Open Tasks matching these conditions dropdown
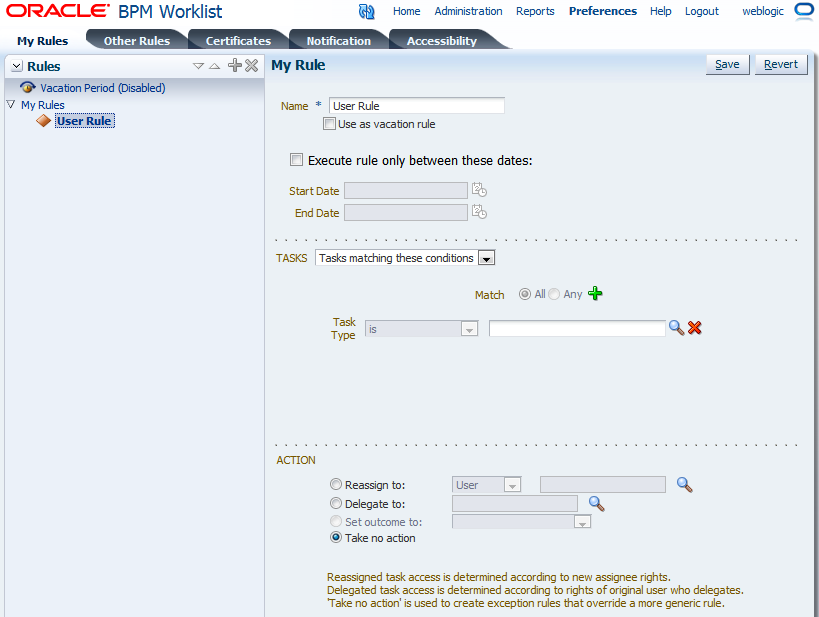The width and height of the screenshot is (819, 617). [486, 258]
